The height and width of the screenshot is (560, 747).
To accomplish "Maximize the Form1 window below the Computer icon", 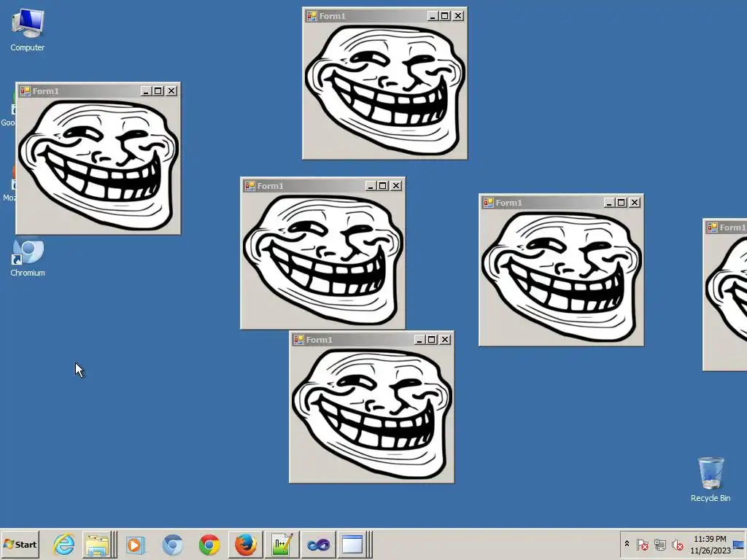I will tap(158, 90).
